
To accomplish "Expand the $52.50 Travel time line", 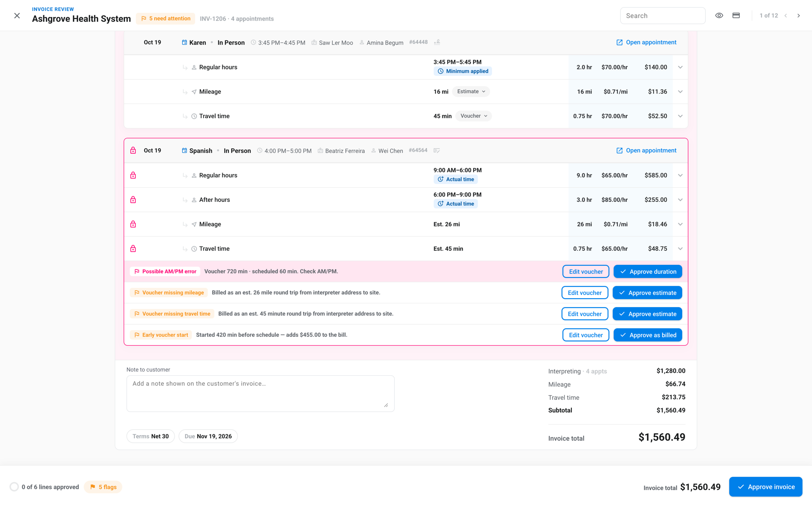I will (680, 116).
